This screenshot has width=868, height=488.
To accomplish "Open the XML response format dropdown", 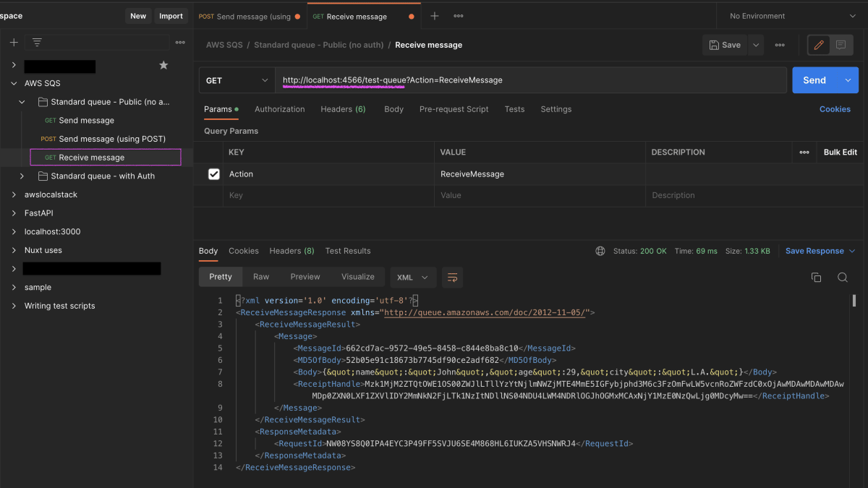I will 413,277.
